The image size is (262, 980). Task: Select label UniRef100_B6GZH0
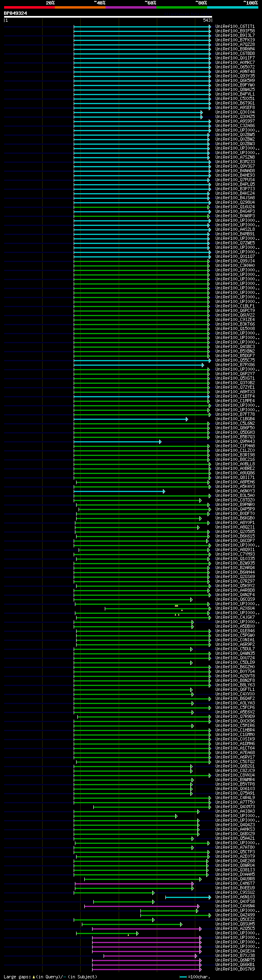(235, 667)
